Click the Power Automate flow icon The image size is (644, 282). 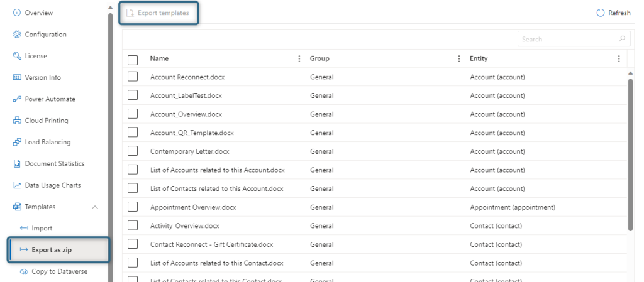tap(17, 99)
